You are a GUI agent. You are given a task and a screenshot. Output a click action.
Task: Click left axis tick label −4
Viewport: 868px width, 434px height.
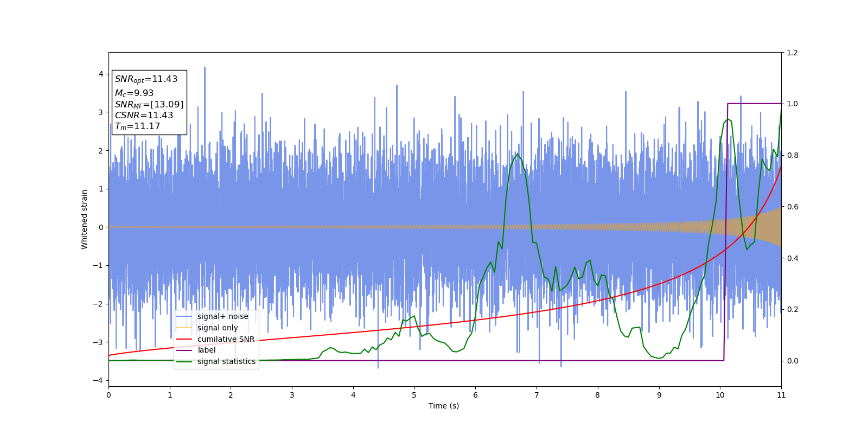pos(98,380)
